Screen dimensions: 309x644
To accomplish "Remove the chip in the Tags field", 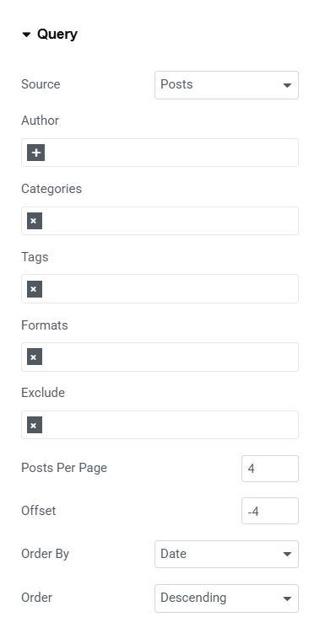I will tap(35, 289).
